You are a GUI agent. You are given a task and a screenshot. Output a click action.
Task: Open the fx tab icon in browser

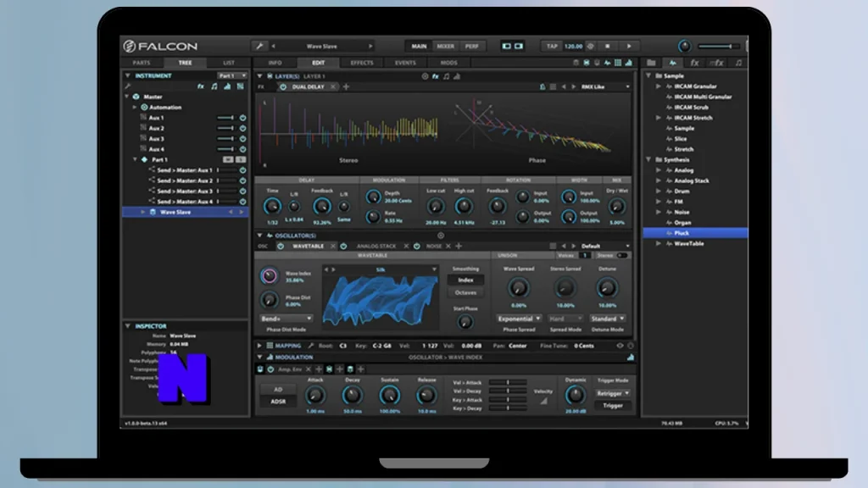pyautogui.click(x=695, y=63)
